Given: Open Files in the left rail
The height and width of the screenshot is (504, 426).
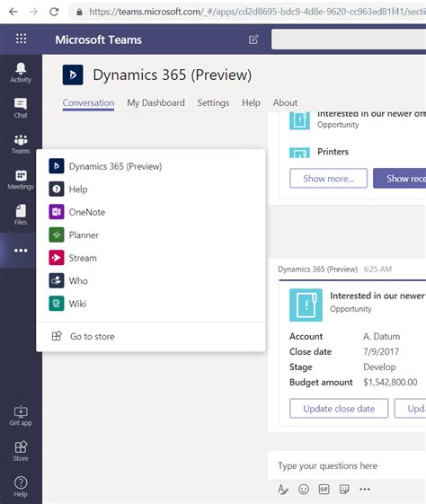Looking at the screenshot, I should tap(21, 215).
